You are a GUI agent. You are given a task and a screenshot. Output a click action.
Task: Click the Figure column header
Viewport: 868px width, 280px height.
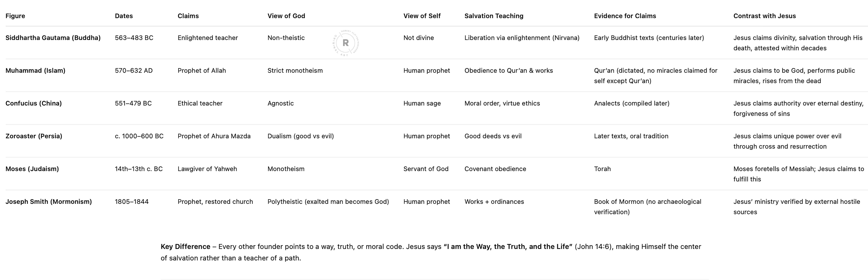pyautogui.click(x=15, y=16)
